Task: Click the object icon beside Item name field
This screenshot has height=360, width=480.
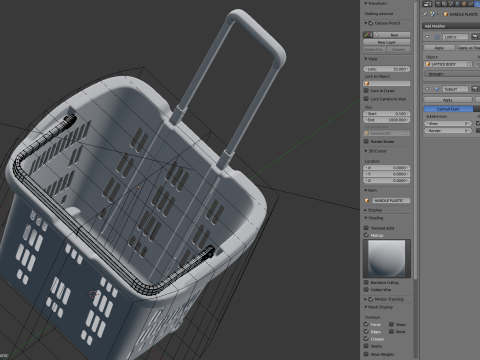Action: coord(367,200)
